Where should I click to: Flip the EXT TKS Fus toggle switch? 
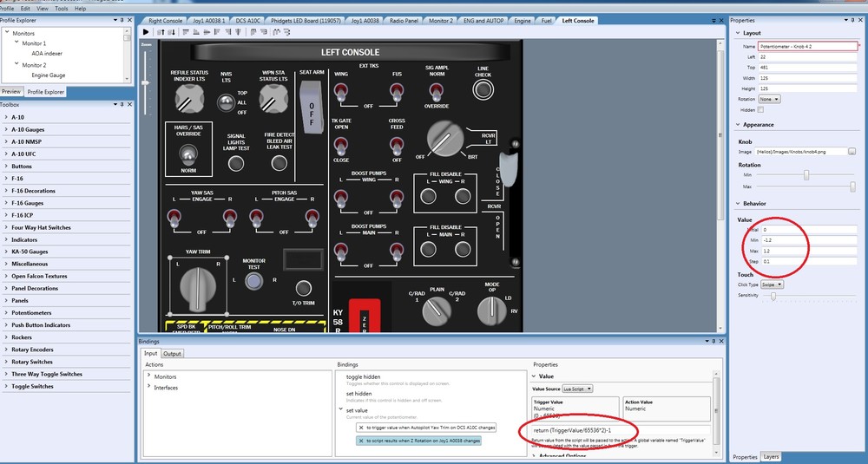(x=397, y=92)
